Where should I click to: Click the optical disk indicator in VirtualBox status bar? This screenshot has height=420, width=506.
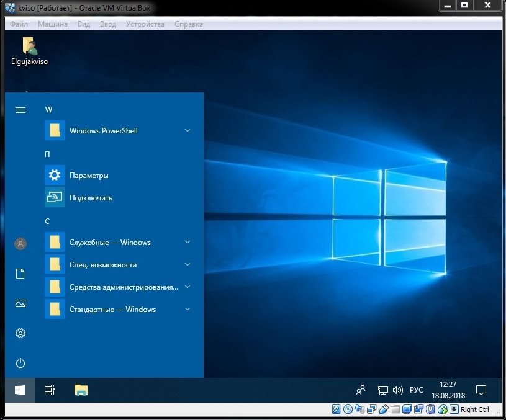[348, 409]
